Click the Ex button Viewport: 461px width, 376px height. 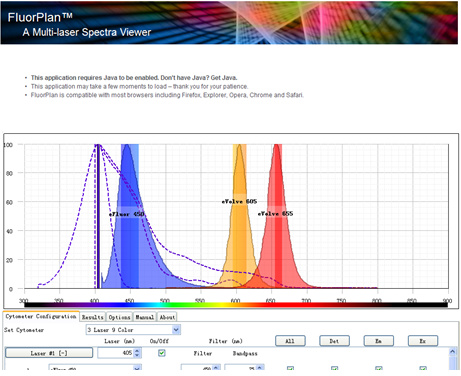[423, 341]
